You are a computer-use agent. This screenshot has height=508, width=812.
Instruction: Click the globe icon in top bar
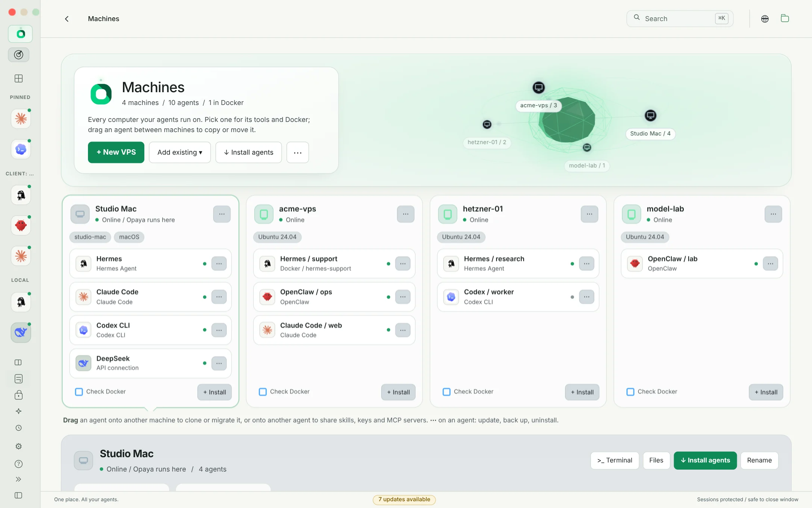(x=765, y=19)
